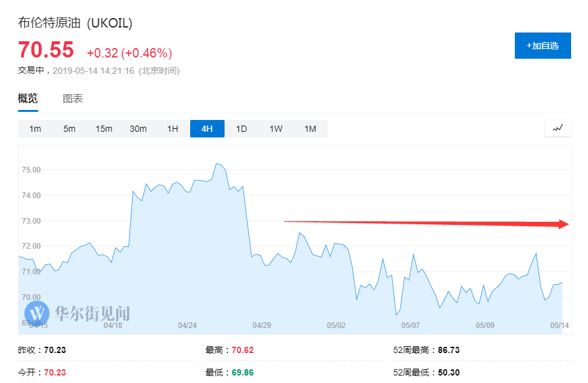
Task: Select the 5m interval option
Action: coord(69,129)
